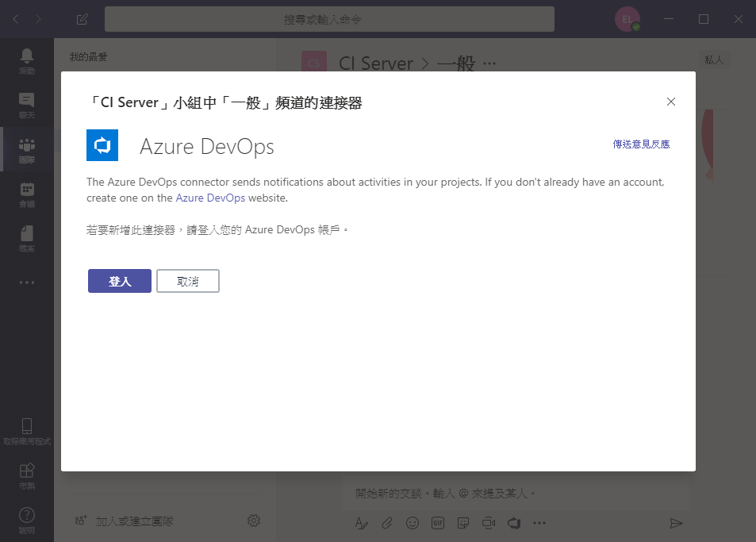Click the CS team avatar in header

click(314, 63)
